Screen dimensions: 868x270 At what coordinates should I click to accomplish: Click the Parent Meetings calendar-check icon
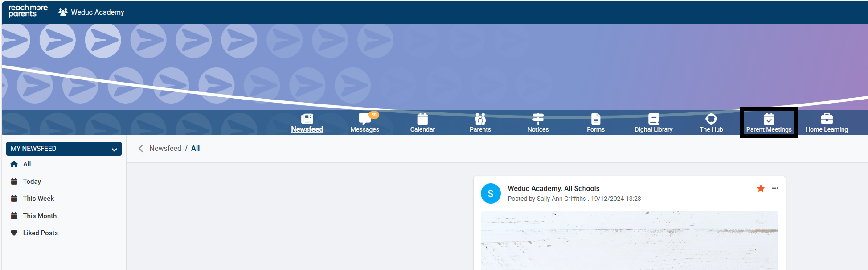[769, 119]
